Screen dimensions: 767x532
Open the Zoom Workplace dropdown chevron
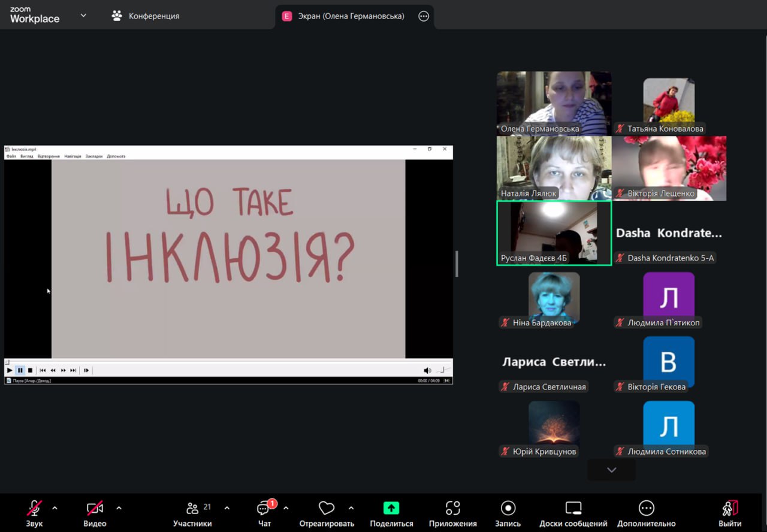pyautogui.click(x=83, y=16)
